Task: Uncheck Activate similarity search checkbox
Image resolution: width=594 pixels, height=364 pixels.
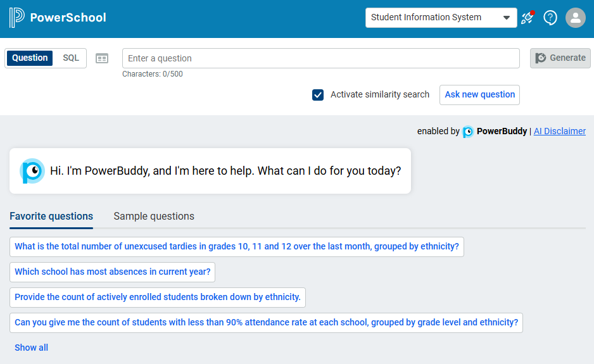Action: [318, 95]
